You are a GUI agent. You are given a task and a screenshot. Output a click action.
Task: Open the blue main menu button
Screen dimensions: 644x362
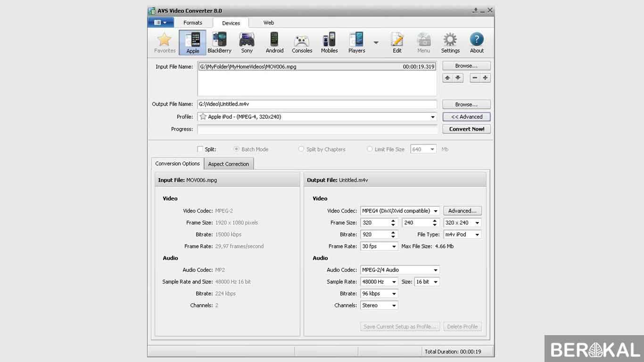161,22
